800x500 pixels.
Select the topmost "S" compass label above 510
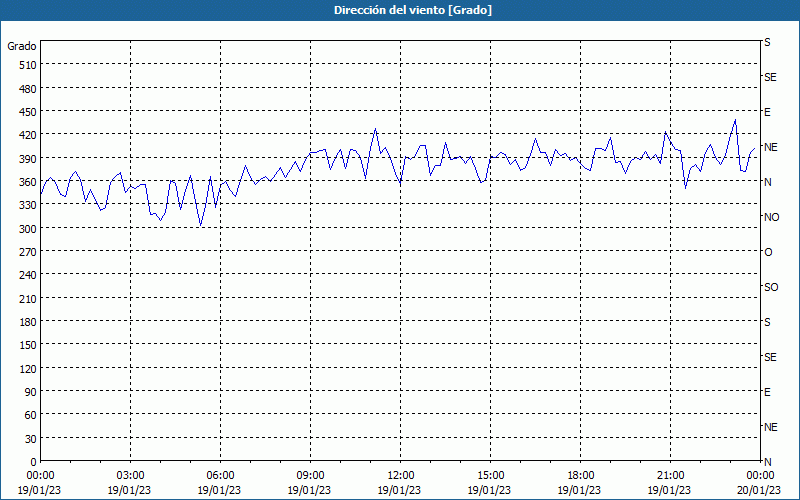(x=767, y=42)
